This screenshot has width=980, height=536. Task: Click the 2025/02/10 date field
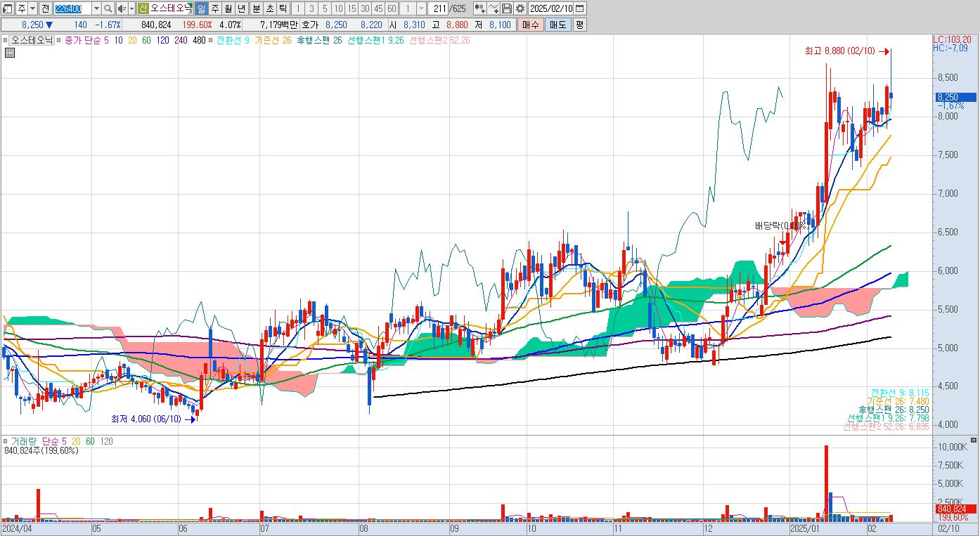(x=550, y=8)
